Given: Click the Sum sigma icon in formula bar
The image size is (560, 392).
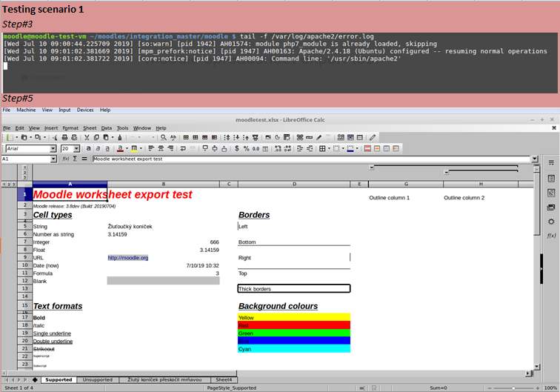Looking at the screenshot, I should click(75, 159).
